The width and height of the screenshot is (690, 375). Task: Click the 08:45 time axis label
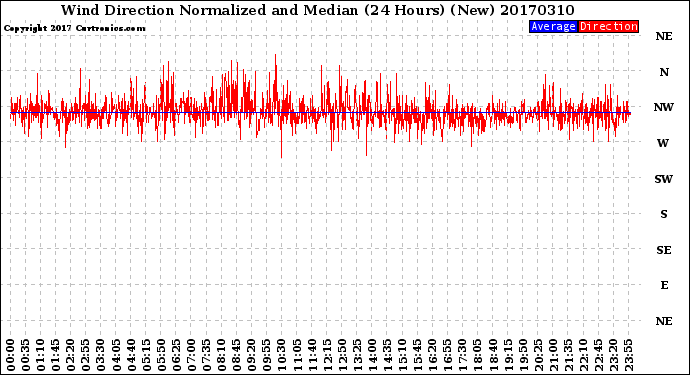tap(237, 355)
